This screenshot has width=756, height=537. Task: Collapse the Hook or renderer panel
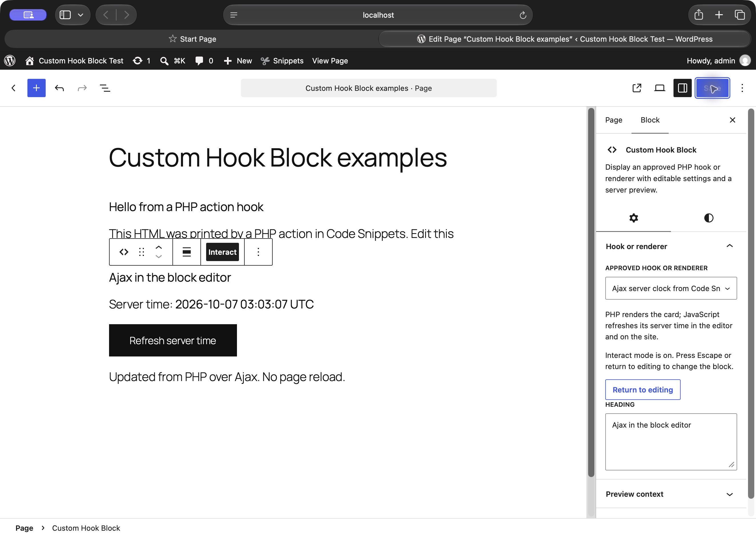[x=671, y=246]
